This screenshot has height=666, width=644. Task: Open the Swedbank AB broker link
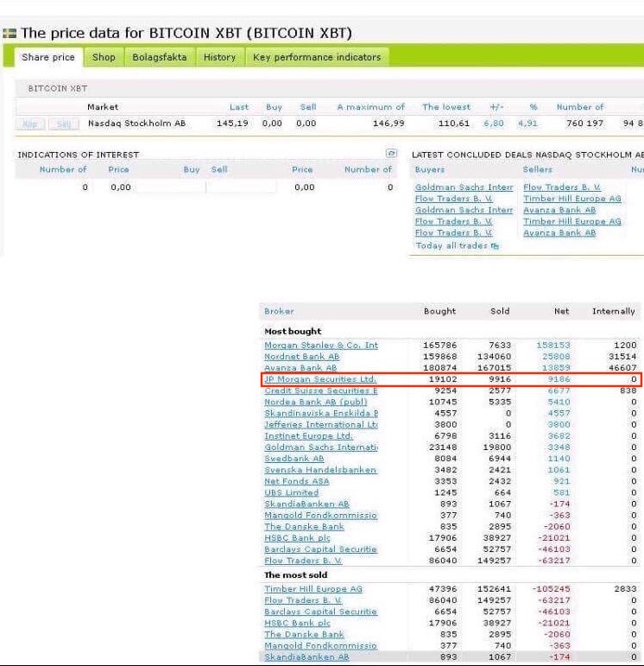pyautogui.click(x=294, y=459)
